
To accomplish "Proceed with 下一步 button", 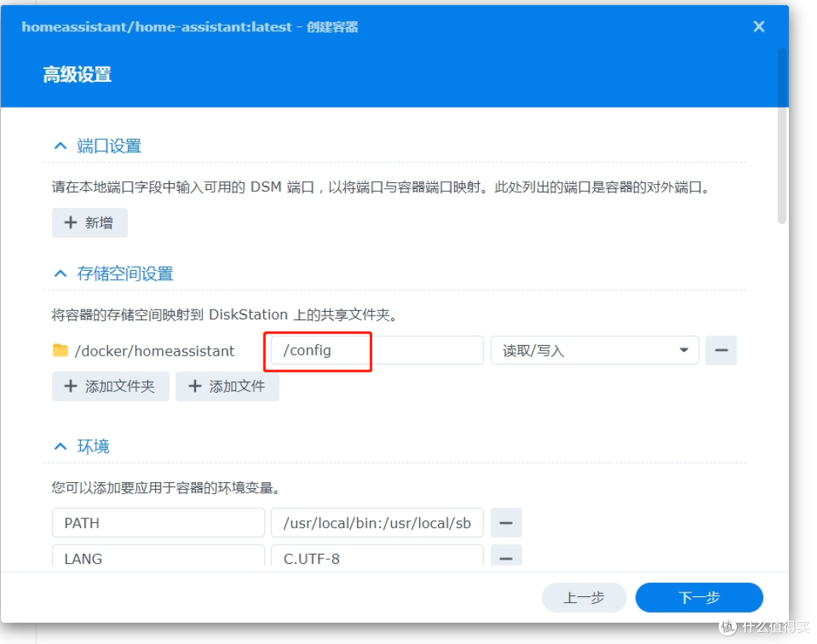I will pos(699,598).
